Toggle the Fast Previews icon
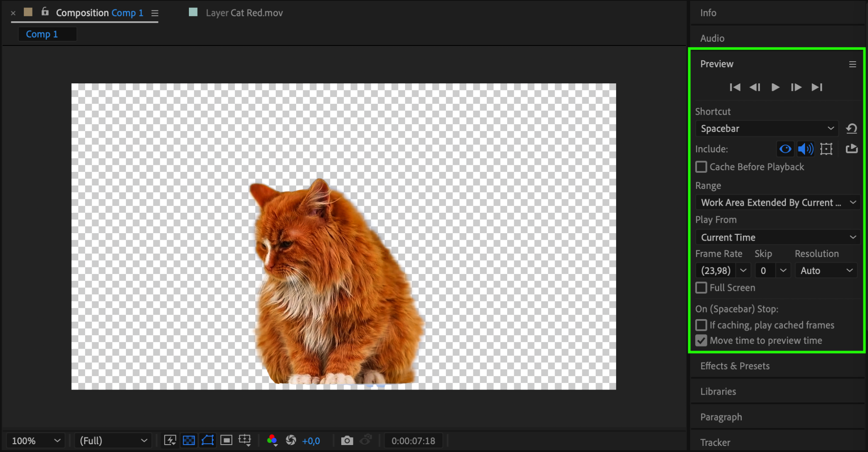Image resolution: width=868 pixels, height=452 pixels. (170, 440)
